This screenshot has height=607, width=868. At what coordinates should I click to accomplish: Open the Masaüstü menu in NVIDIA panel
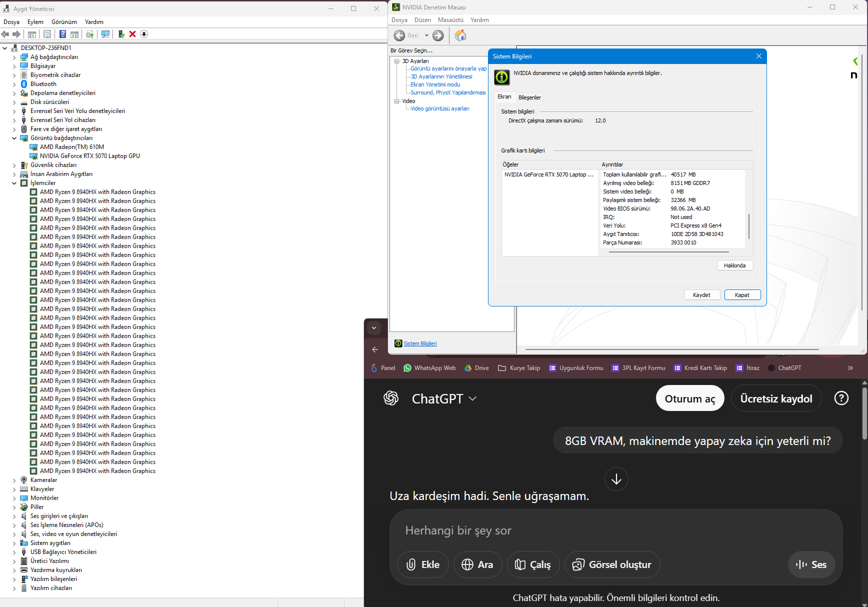(x=450, y=20)
